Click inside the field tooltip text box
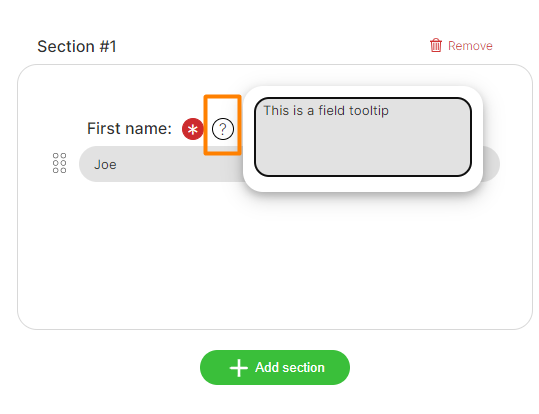 [363, 137]
